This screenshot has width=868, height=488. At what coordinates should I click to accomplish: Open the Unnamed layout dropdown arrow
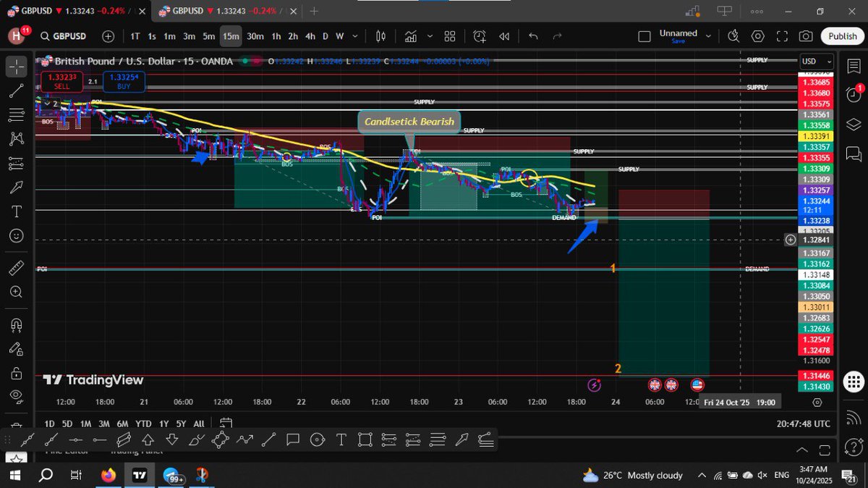click(x=708, y=36)
